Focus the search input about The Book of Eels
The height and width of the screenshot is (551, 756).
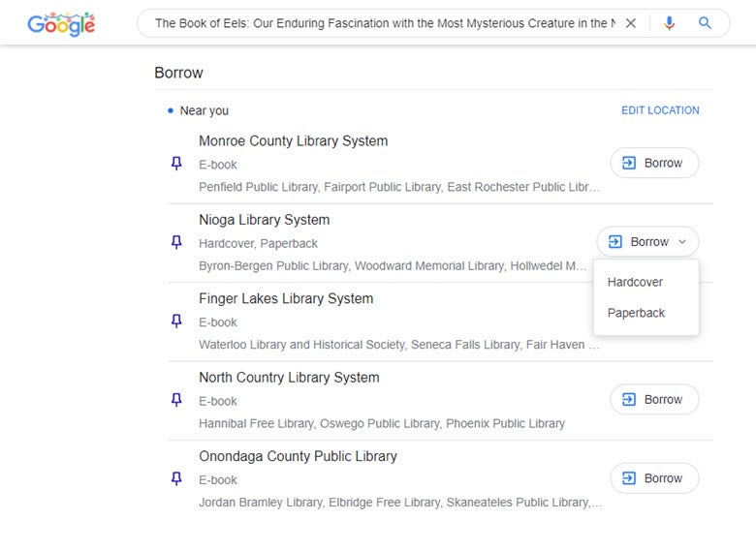click(x=385, y=23)
